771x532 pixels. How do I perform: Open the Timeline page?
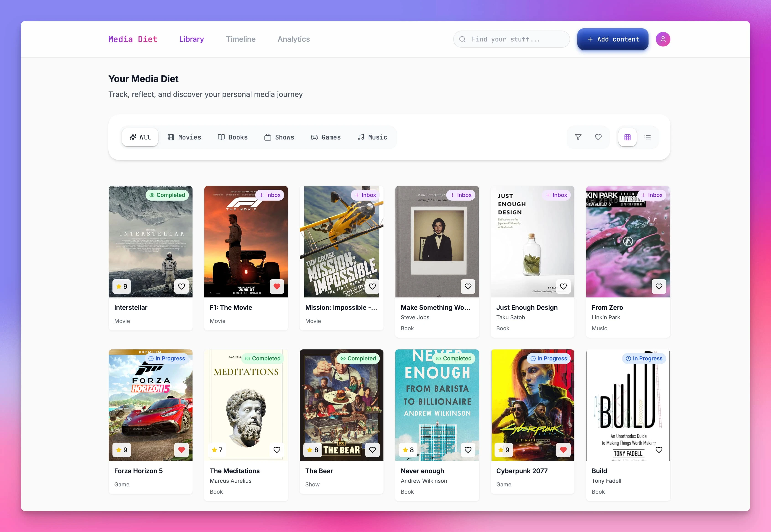coord(241,39)
